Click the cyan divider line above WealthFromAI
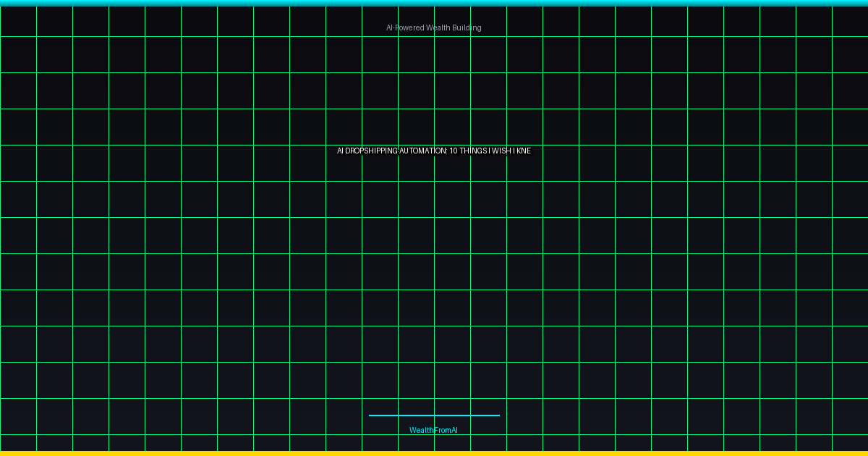This screenshot has width=868, height=456. (x=434, y=415)
